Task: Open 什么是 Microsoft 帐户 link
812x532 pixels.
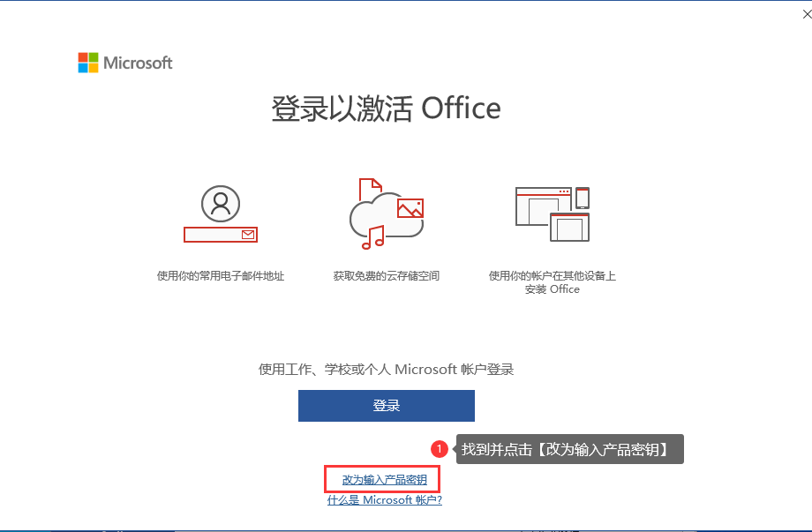Action: click(384, 498)
